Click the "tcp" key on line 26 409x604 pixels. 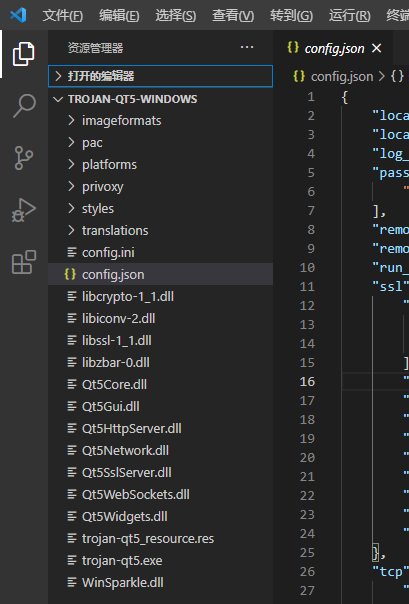(x=390, y=571)
